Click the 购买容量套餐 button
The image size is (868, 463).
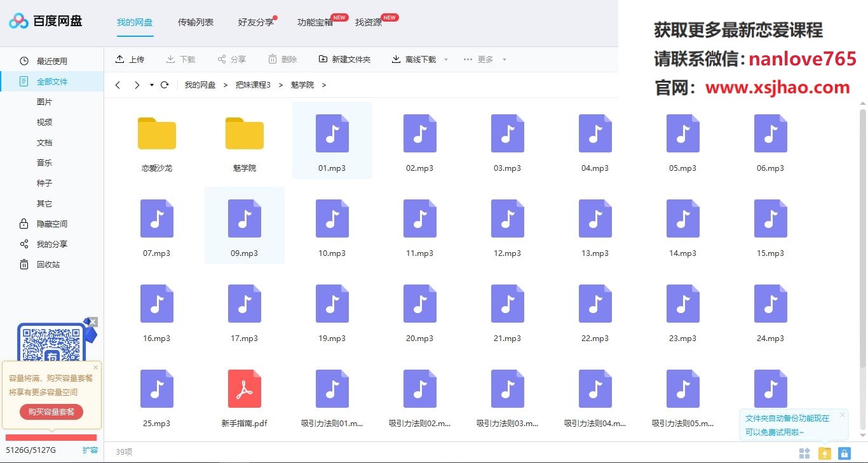click(x=51, y=412)
